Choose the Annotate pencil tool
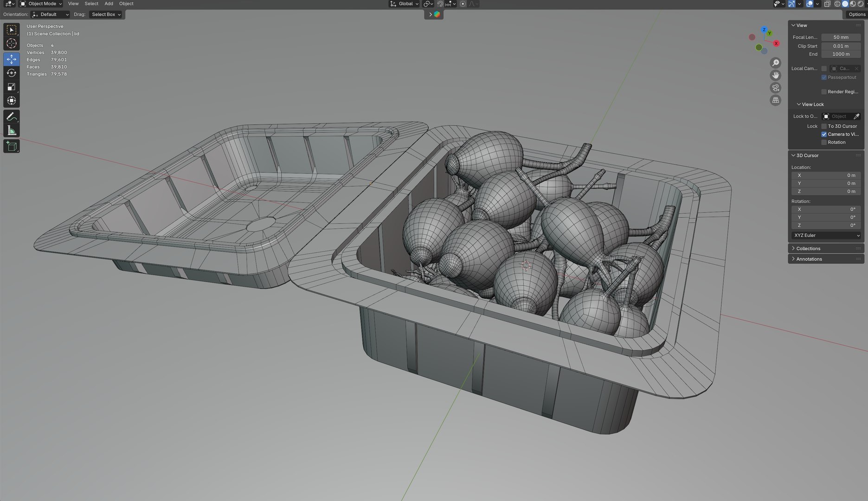This screenshot has width=868, height=501. (12, 116)
